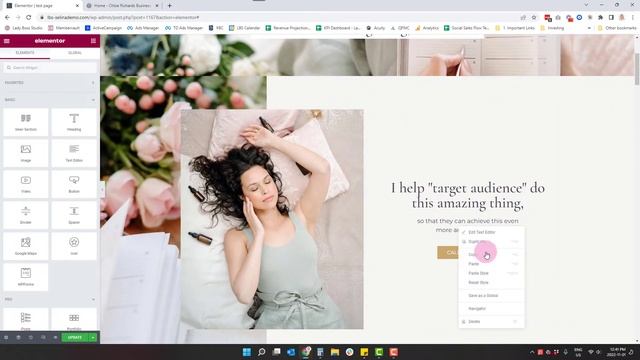Select the 'I help target audience' heading

click(468, 196)
